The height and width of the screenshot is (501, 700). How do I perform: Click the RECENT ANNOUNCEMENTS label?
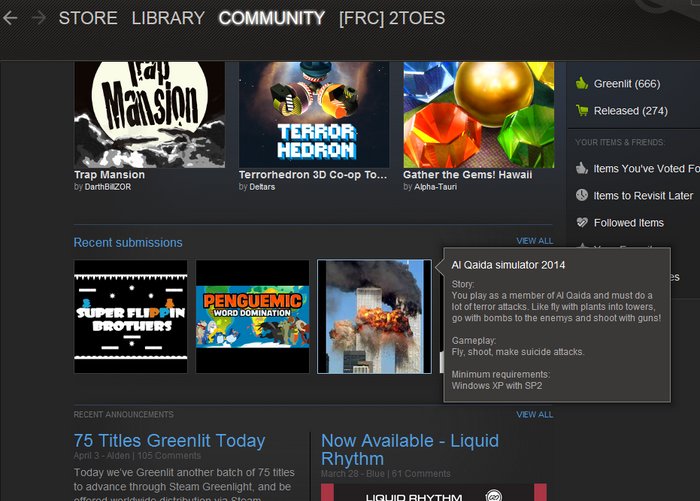(124, 414)
